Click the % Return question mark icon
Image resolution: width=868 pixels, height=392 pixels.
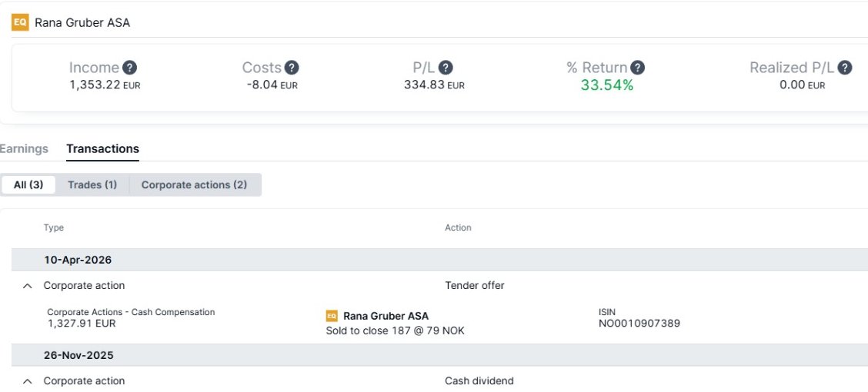pos(638,68)
